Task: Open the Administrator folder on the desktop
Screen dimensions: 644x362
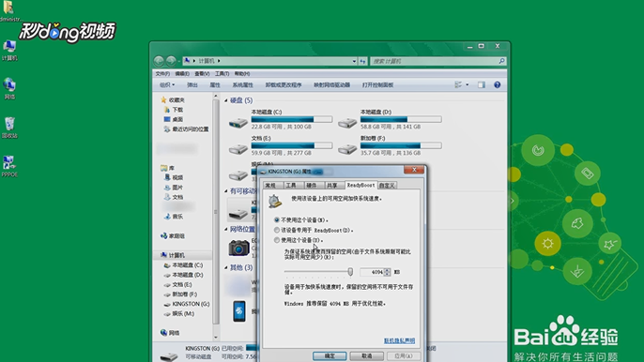Action: pyautogui.click(x=9, y=10)
